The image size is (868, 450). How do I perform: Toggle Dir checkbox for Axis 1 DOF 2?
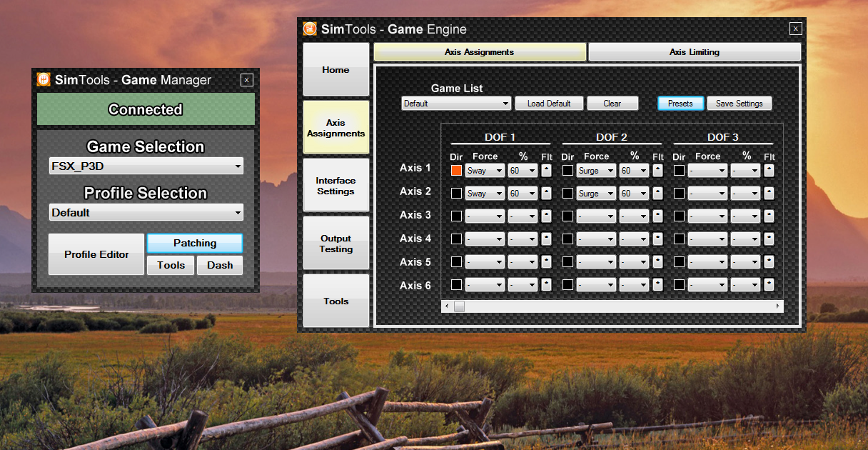click(567, 171)
